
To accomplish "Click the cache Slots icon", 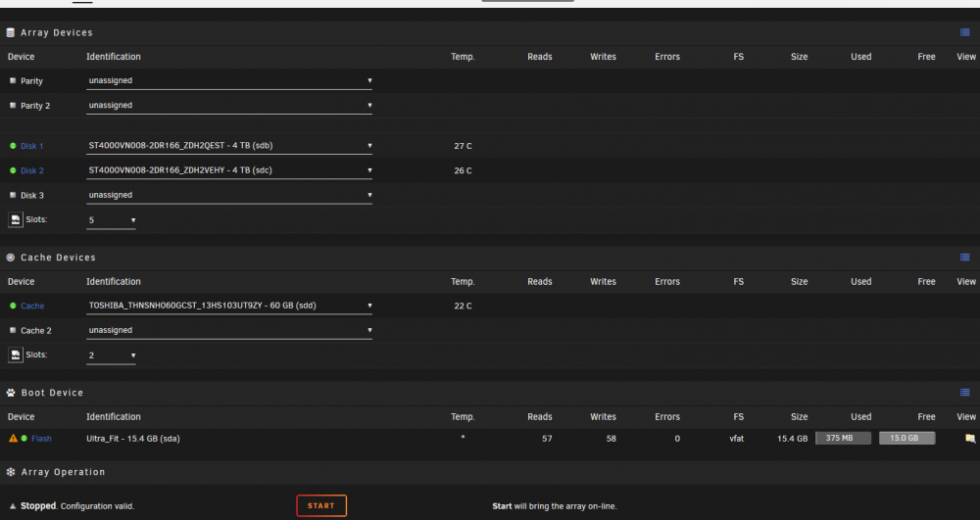I will pyautogui.click(x=16, y=355).
